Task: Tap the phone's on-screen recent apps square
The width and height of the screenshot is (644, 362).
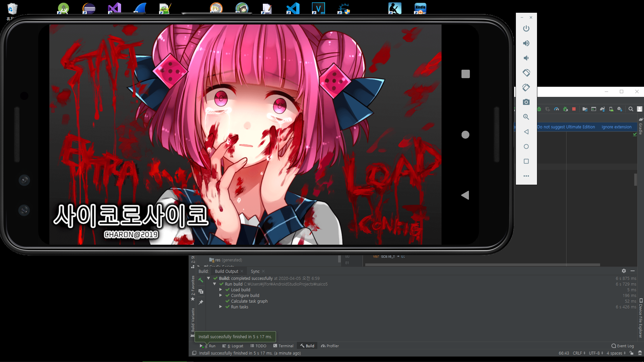Action: coord(466,74)
